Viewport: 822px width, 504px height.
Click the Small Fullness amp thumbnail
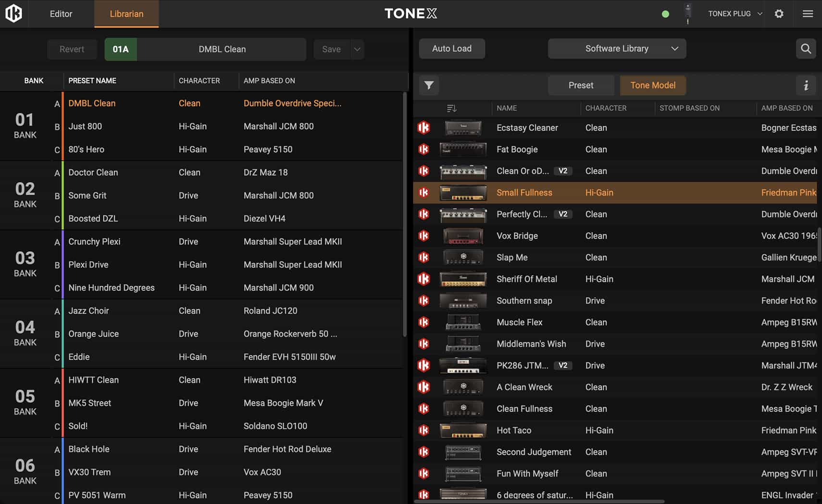[463, 192]
